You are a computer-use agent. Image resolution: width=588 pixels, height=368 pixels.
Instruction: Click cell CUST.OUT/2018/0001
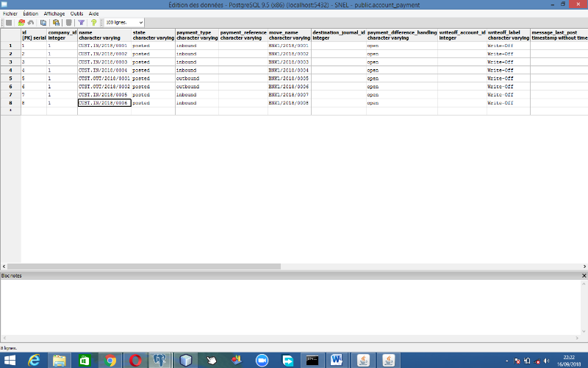[x=104, y=79]
